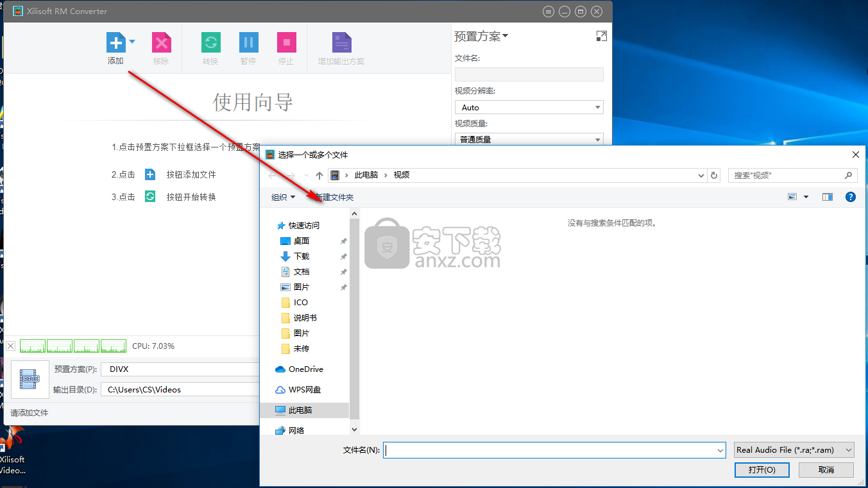
Task: Click the expand panel icon beside 预置方案
Action: coord(601,37)
